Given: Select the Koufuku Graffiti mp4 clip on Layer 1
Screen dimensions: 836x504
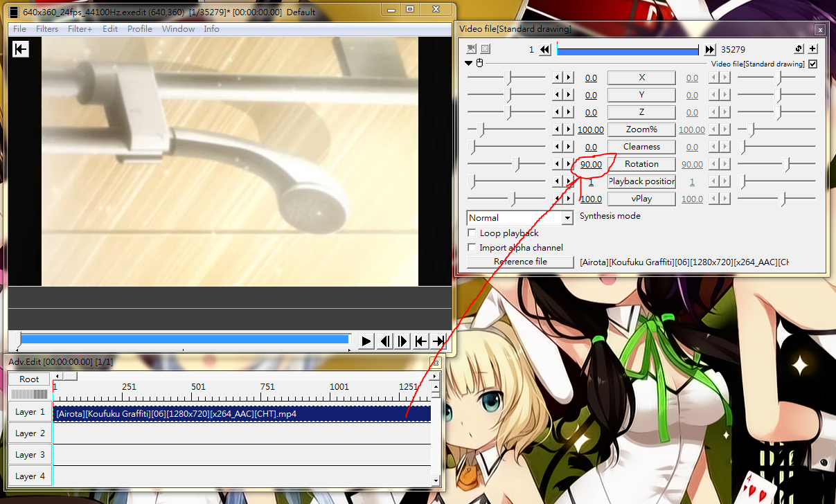Looking at the screenshot, I should [x=242, y=413].
